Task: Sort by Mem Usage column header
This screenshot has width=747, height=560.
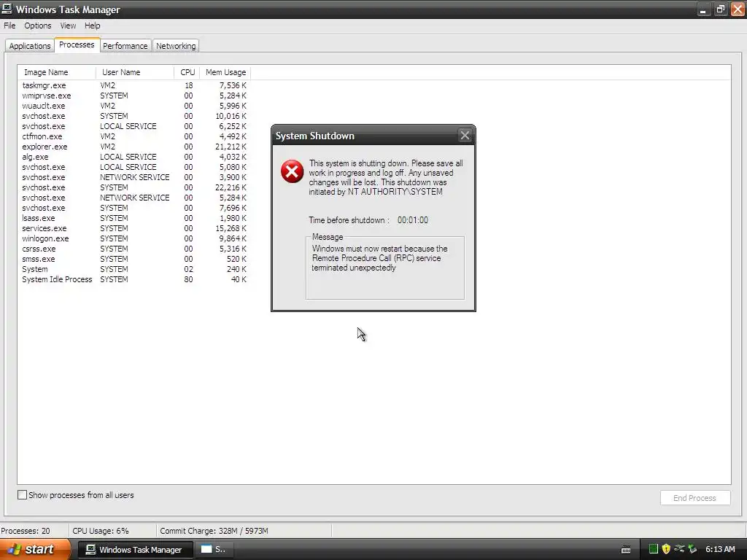Action: tap(225, 72)
